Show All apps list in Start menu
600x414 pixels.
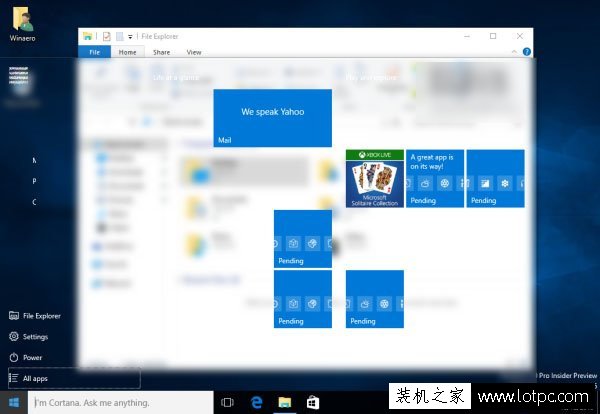tap(74, 378)
